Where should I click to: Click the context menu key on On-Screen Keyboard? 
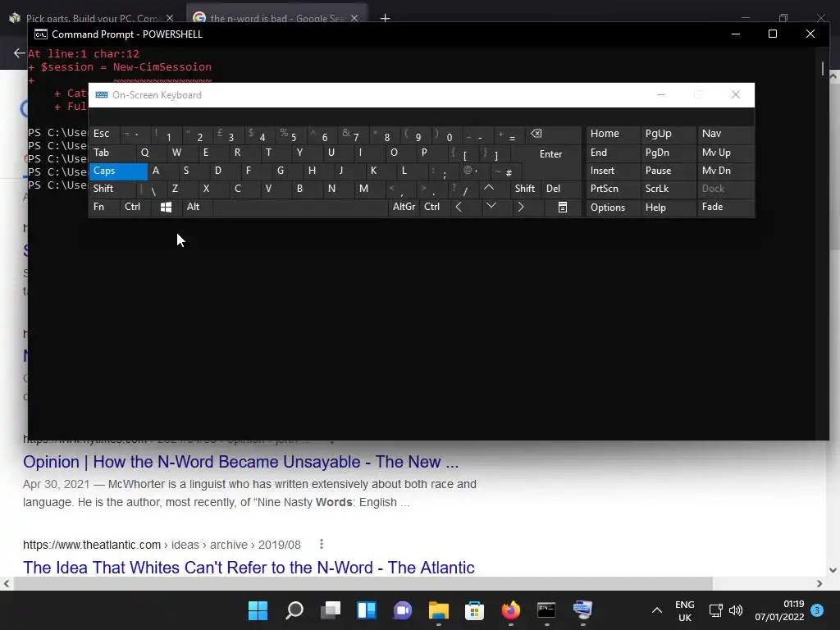coord(563,208)
